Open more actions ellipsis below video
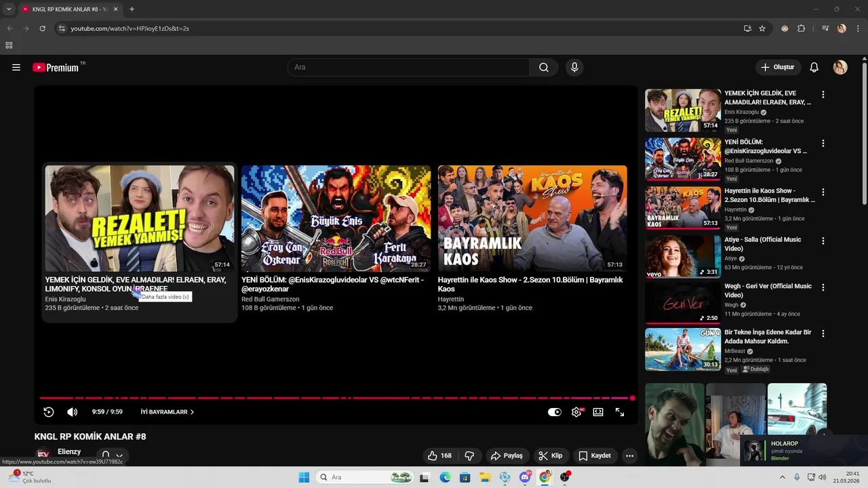Screen dimensions: 868x488 629,455
